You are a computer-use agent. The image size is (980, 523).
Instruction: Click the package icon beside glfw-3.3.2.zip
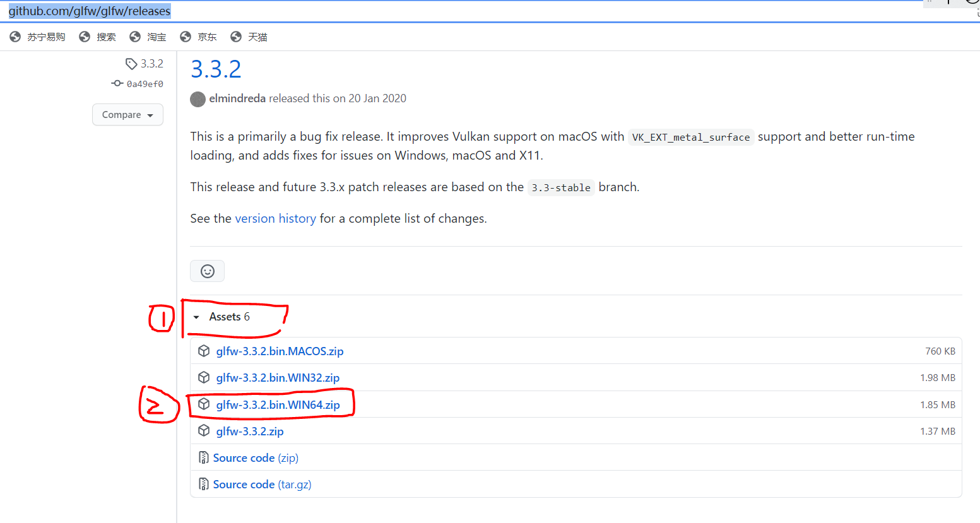click(x=204, y=430)
